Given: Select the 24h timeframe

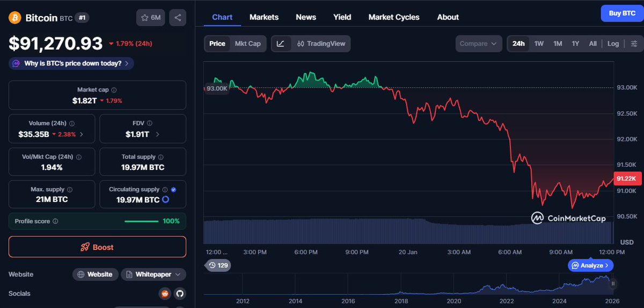Looking at the screenshot, I should click(518, 44).
